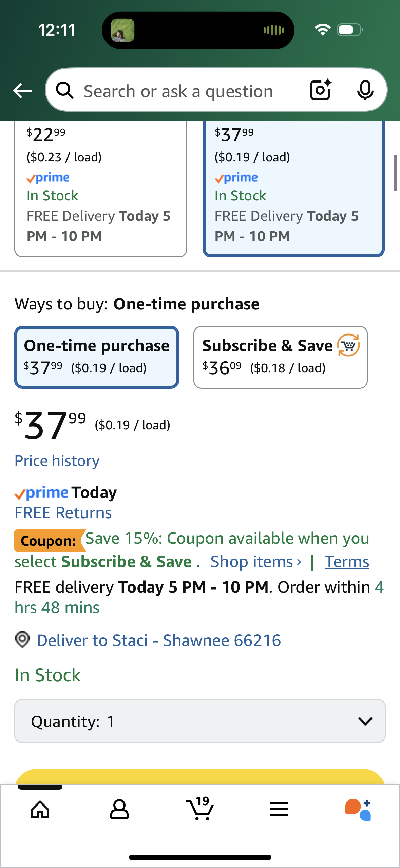Select the Subscribe & Save option
Viewport: 400px width, 868px height.
tap(280, 357)
